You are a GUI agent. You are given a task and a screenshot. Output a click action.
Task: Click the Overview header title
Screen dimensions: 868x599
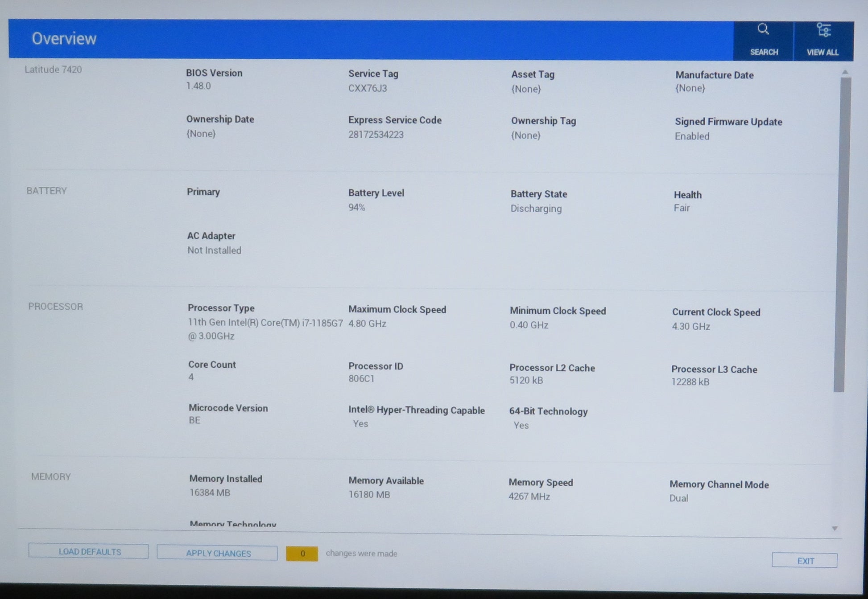tap(64, 39)
